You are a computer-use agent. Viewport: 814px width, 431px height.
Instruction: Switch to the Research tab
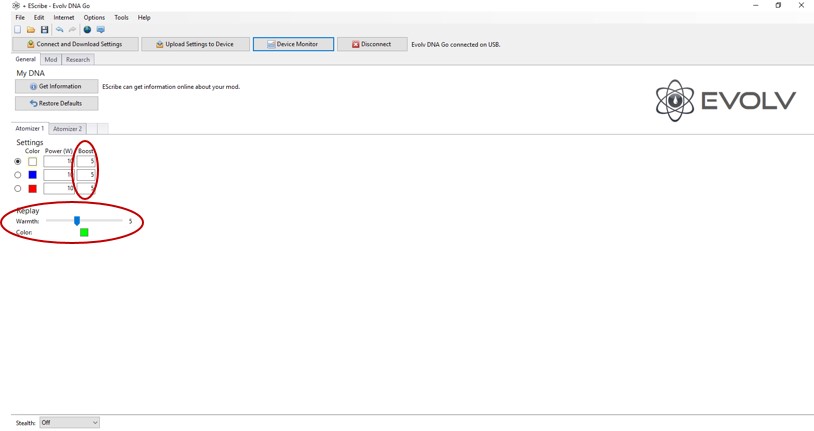tap(78, 60)
